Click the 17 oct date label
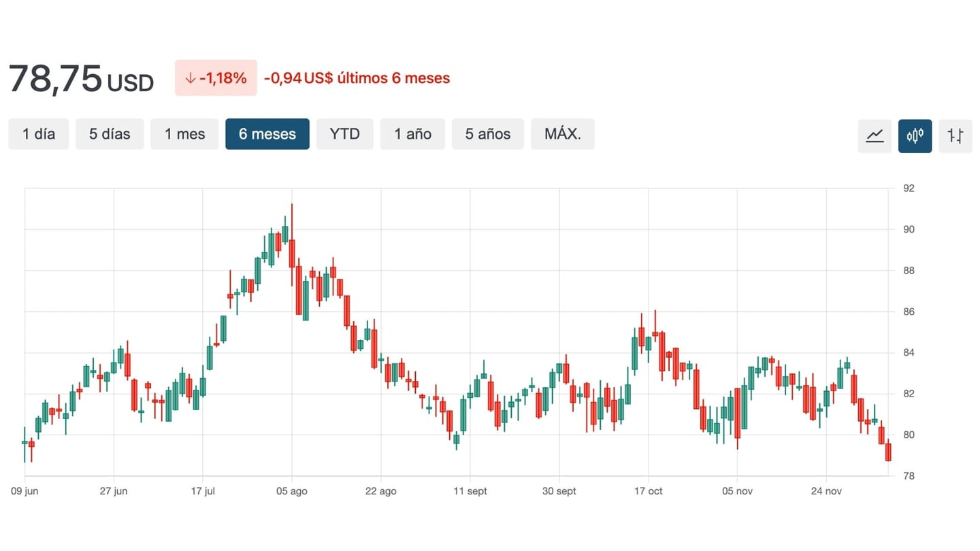Viewport: 980px width, 551px height. pyautogui.click(x=649, y=491)
